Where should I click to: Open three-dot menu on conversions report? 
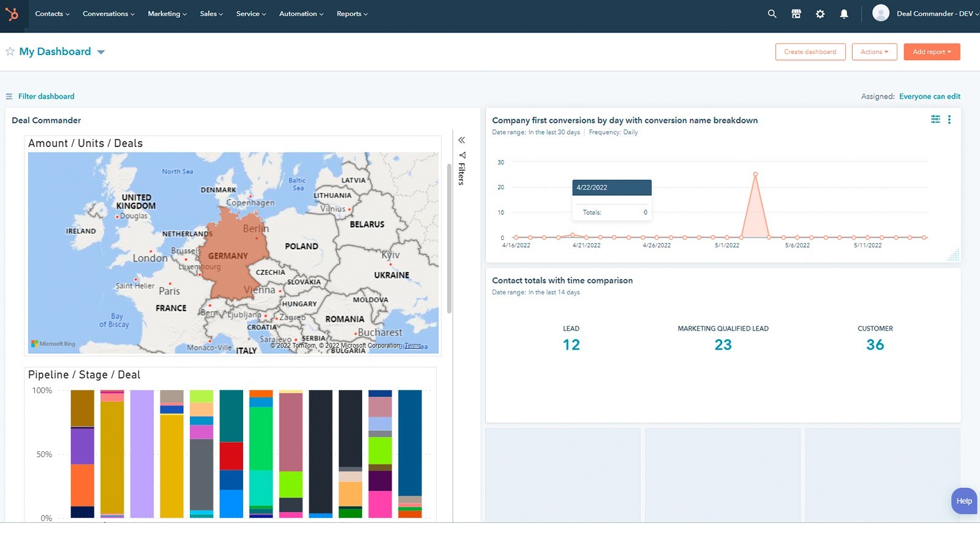tap(949, 119)
